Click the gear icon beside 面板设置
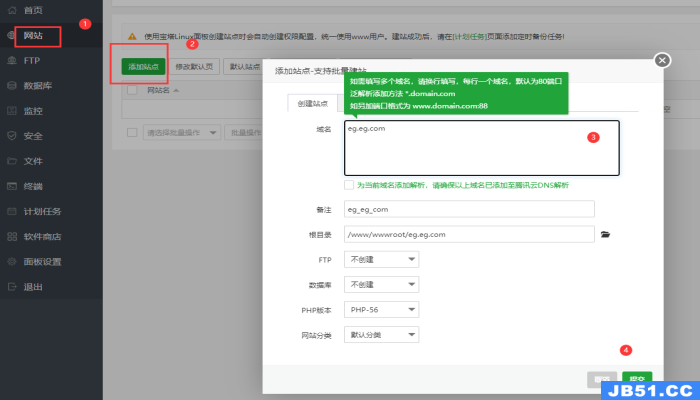This screenshot has width=700, height=400. click(x=12, y=262)
